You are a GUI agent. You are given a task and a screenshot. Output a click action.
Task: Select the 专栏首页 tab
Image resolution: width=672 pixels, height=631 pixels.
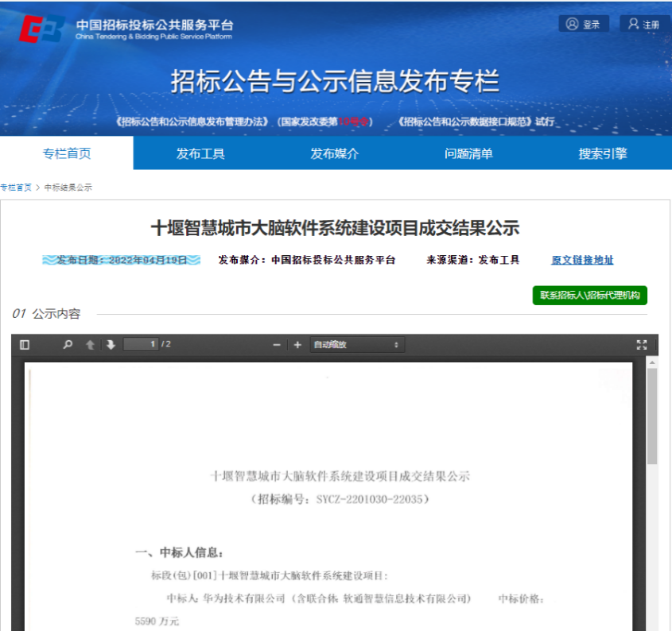(67, 153)
